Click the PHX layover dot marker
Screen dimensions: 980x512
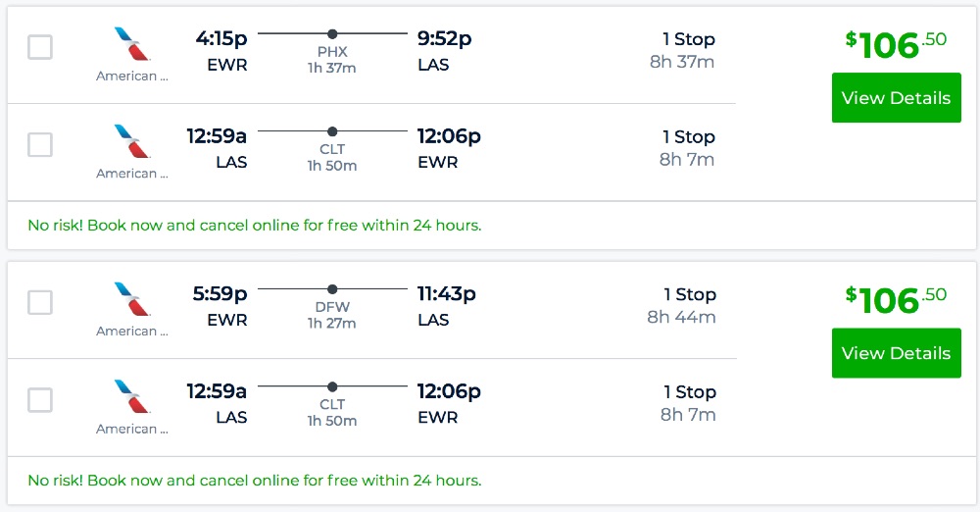click(x=332, y=33)
